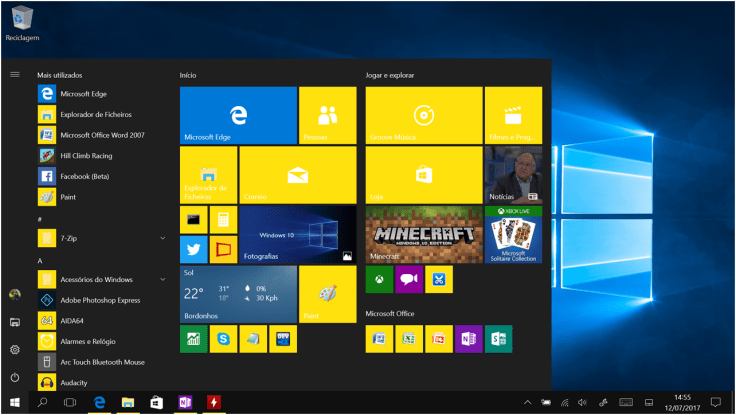
Task: Click the Power button in the Start sidebar
Action: pos(15,377)
